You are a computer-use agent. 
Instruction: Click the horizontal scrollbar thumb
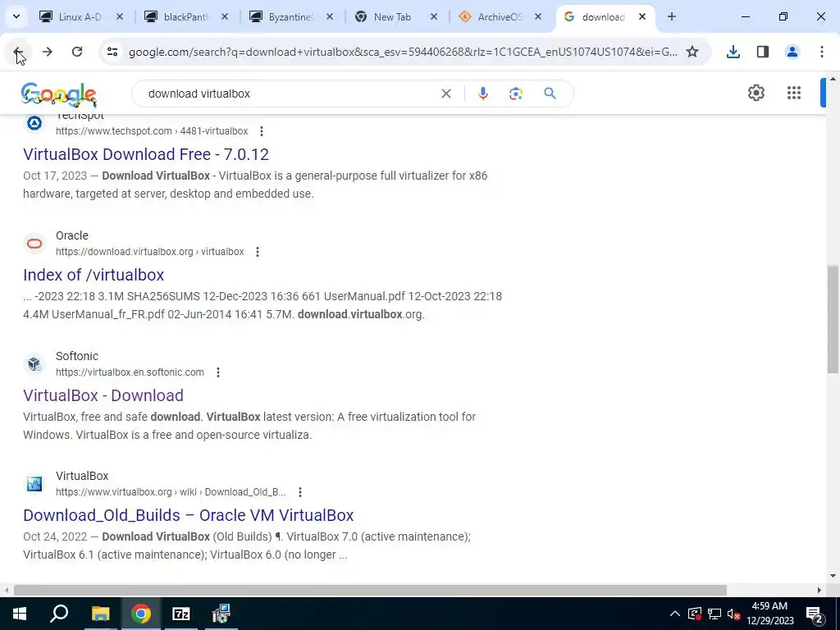point(370,591)
